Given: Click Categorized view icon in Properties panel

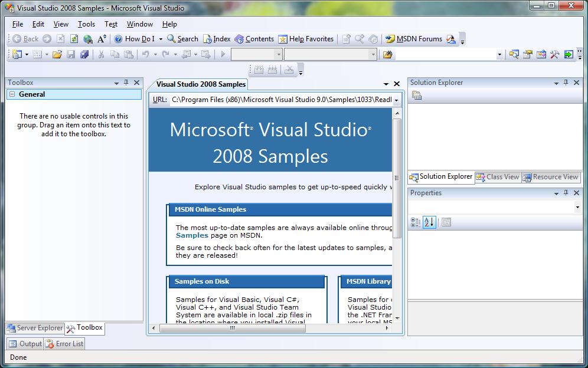Looking at the screenshot, I should 416,222.
